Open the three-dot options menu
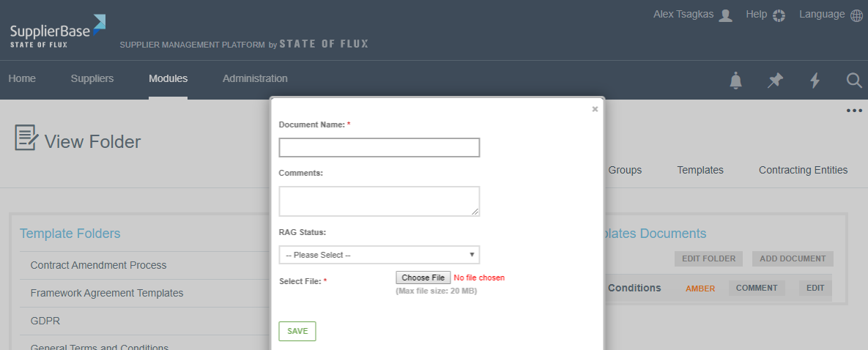868x350 pixels. pos(853,111)
